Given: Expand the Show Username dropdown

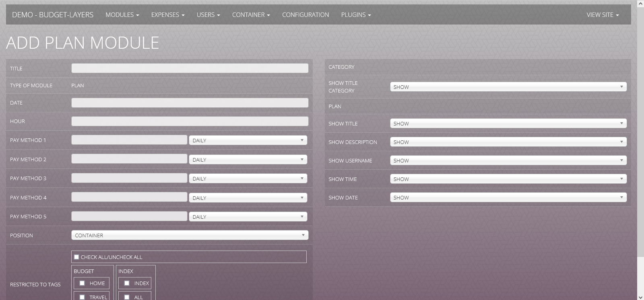Looking at the screenshot, I should point(508,160).
